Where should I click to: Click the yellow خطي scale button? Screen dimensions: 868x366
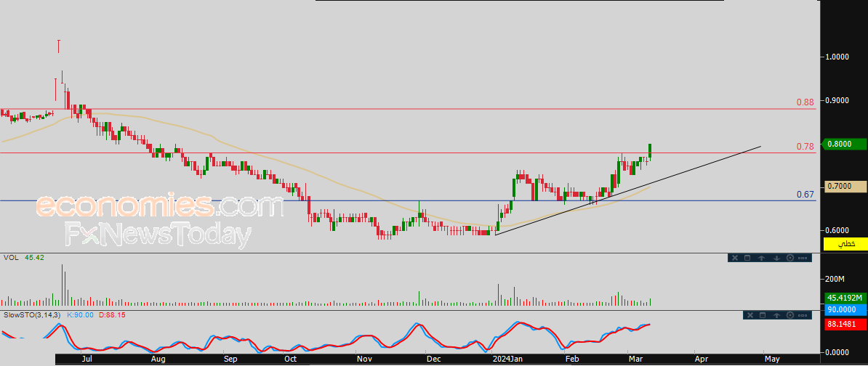point(845,243)
